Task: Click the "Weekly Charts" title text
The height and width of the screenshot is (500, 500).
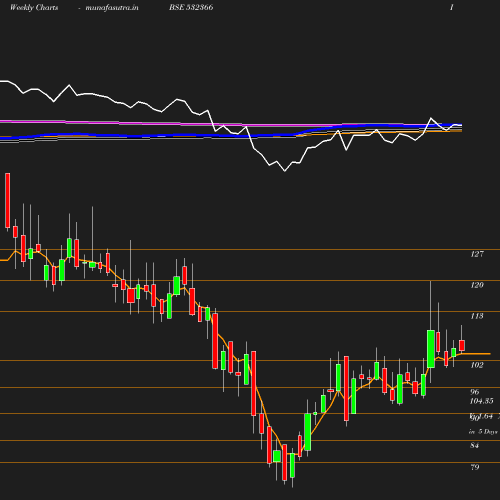Action: click(34, 7)
